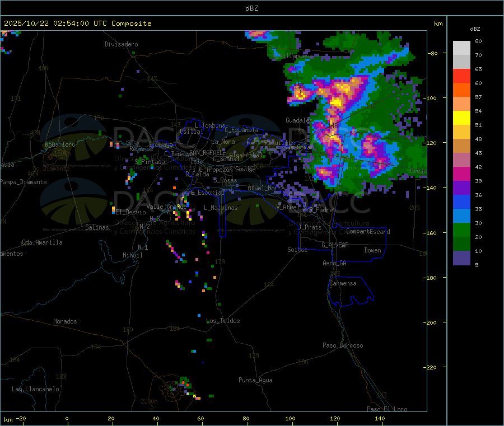Click the Paso_El_Loro label
The width and height of the screenshot is (504, 426).
(x=387, y=409)
